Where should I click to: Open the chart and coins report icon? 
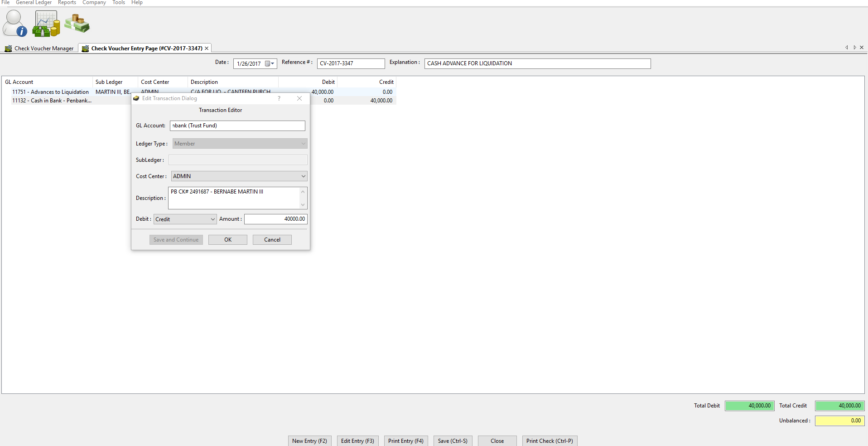pyautogui.click(x=46, y=24)
